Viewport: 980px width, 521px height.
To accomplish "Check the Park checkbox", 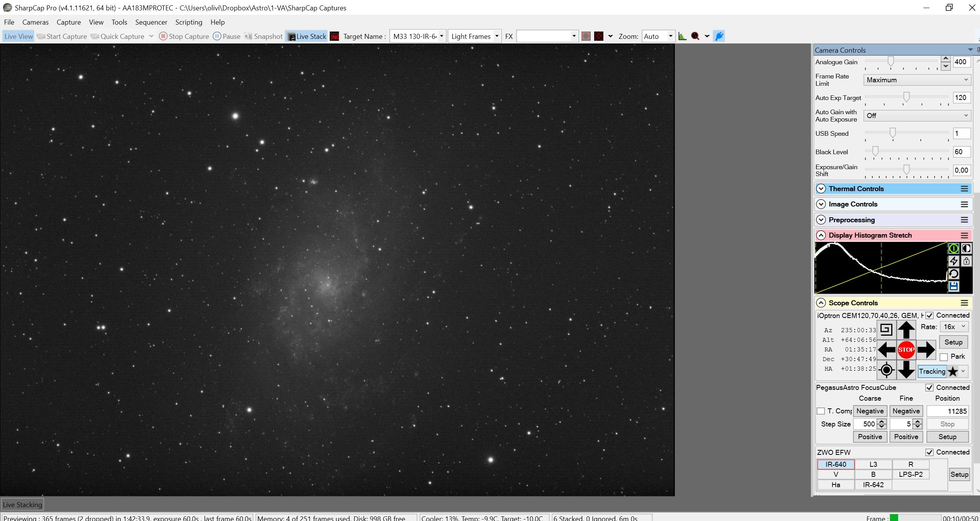I will click(x=943, y=357).
